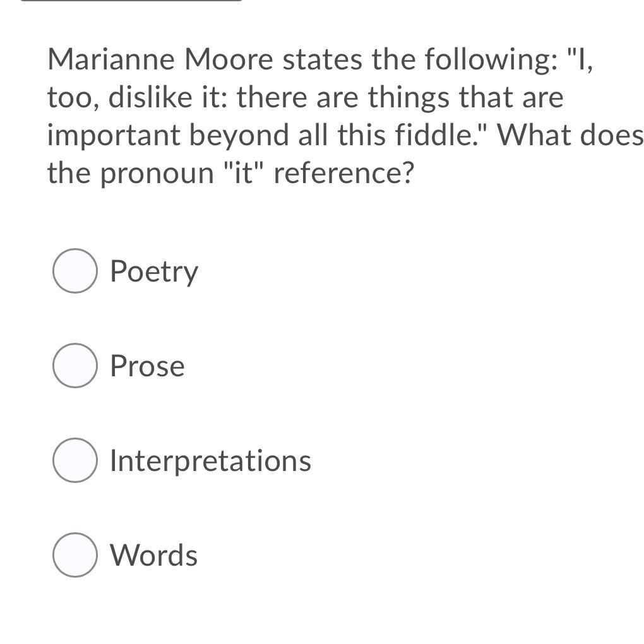The image size is (644, 644).
Task: Choose the Interpretations radio button
Action: pos(75,460)
